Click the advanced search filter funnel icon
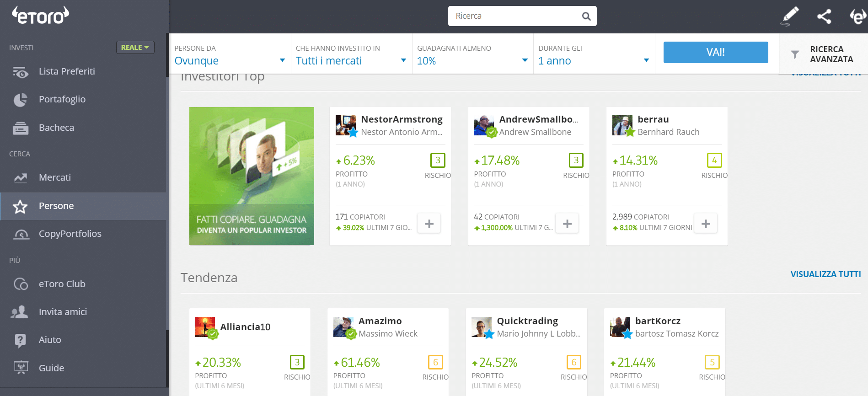 coord(795,54)
